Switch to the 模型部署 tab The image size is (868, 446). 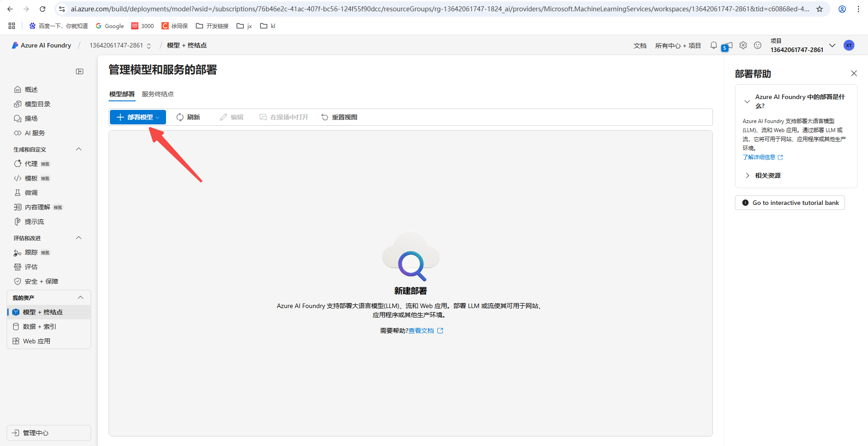[x=122, y=94]
